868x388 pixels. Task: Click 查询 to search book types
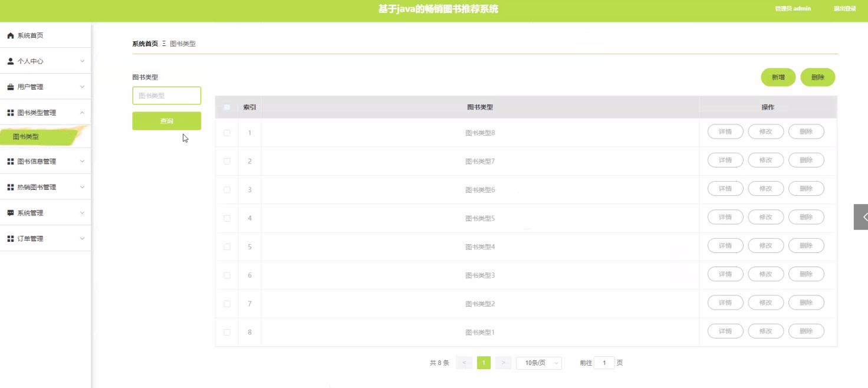[166, 121]
